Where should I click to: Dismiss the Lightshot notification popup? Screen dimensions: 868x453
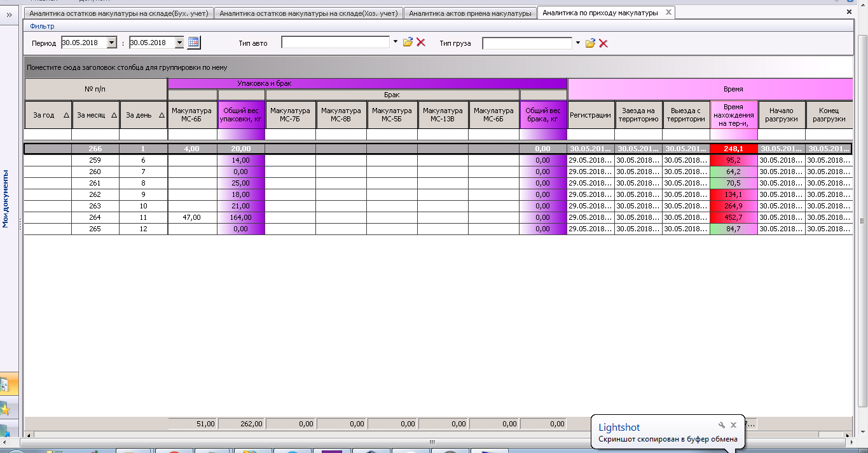(x=733, y=425)
